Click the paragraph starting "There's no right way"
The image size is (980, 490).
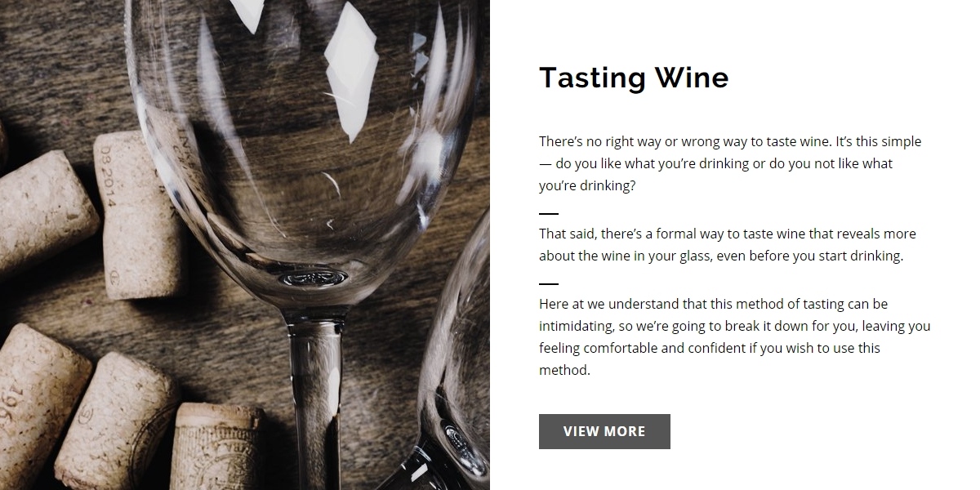[x=730, y=163]
